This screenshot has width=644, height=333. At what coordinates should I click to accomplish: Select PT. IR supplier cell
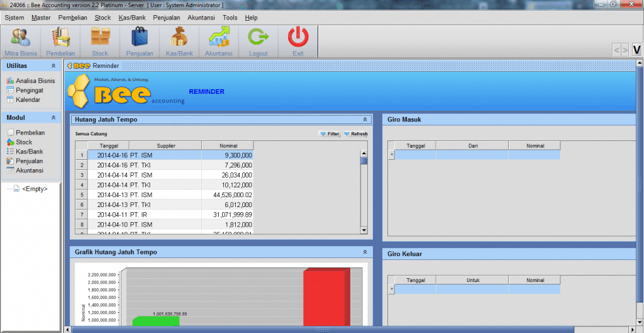point(165,215)
